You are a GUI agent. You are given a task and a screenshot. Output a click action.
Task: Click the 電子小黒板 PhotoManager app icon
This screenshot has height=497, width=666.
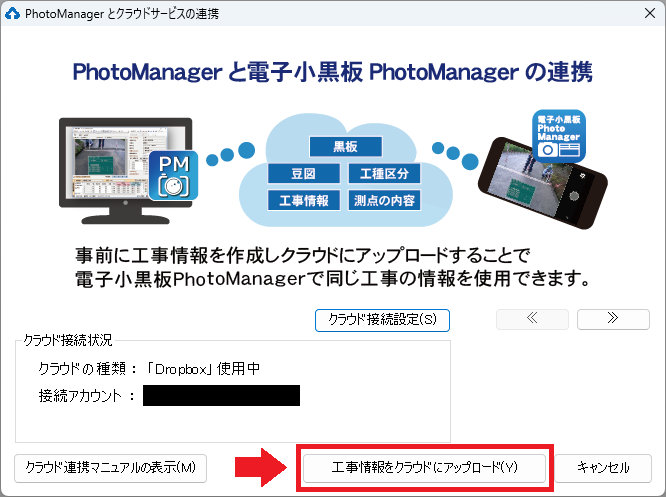[559, 136]
